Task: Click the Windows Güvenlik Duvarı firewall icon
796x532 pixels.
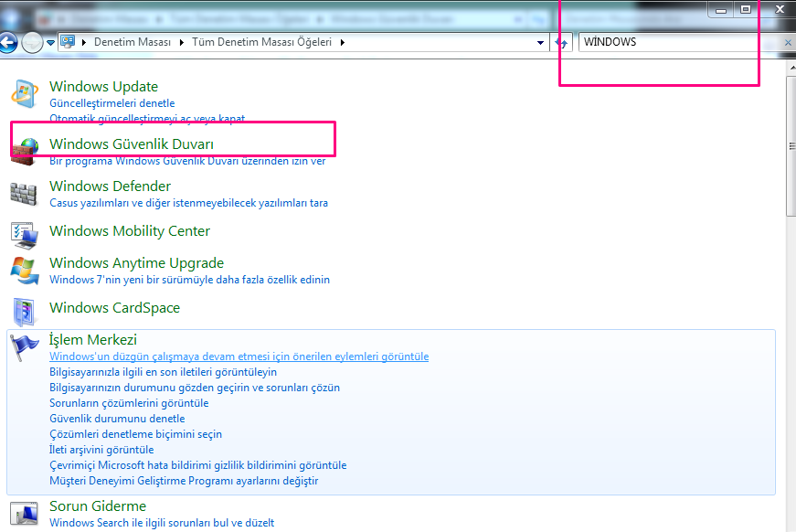Action: point(25,151)
